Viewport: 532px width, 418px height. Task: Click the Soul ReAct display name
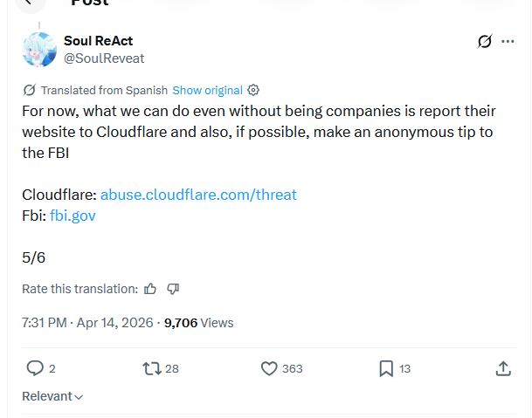(99, 41)
